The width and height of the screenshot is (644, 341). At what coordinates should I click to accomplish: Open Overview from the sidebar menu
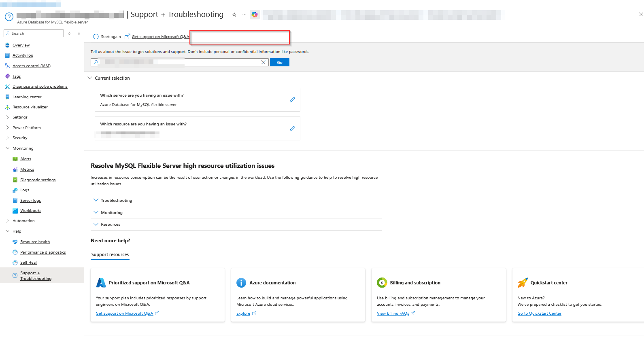click(x=21, y=45)
